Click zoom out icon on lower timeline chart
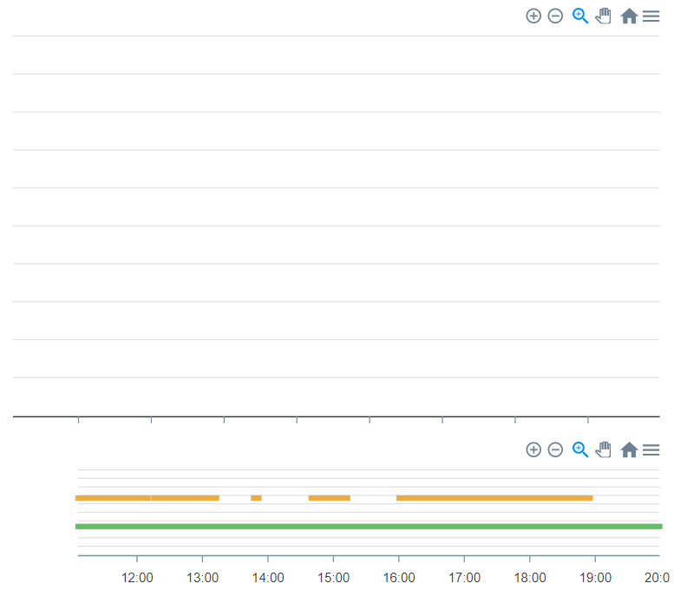 pyautogui.click(x=555, y=449)
